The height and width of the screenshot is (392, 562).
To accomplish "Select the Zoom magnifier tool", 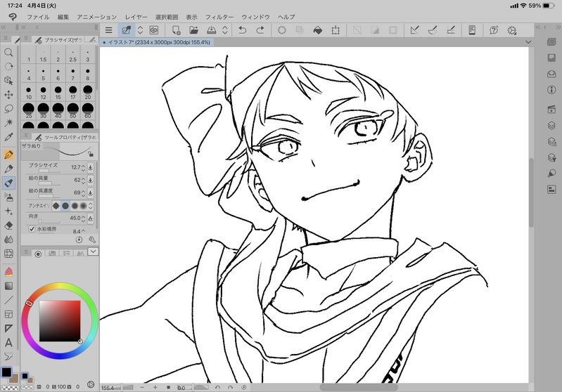I will coord(8,53).
